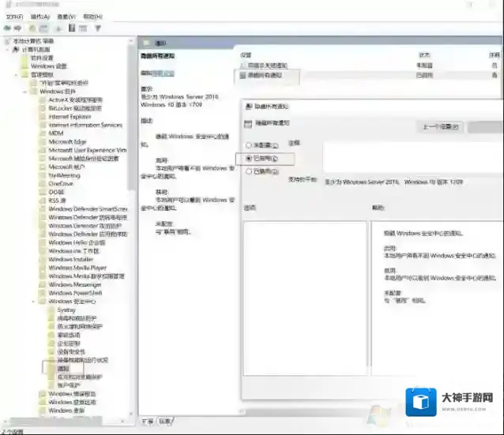Collapse the 计算机配置 tree node
504x435 pixels.
coord(7,50)
